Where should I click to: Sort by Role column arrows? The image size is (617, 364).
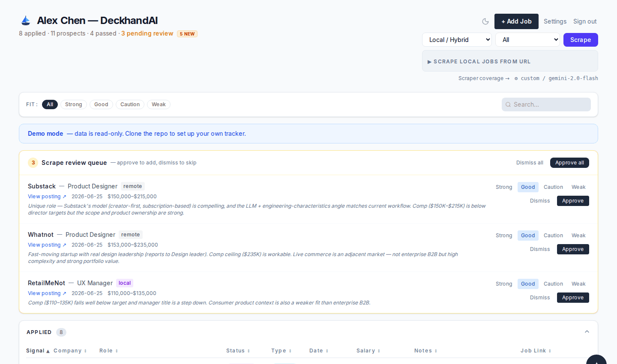pyautogui.click(x=117, y=351)
